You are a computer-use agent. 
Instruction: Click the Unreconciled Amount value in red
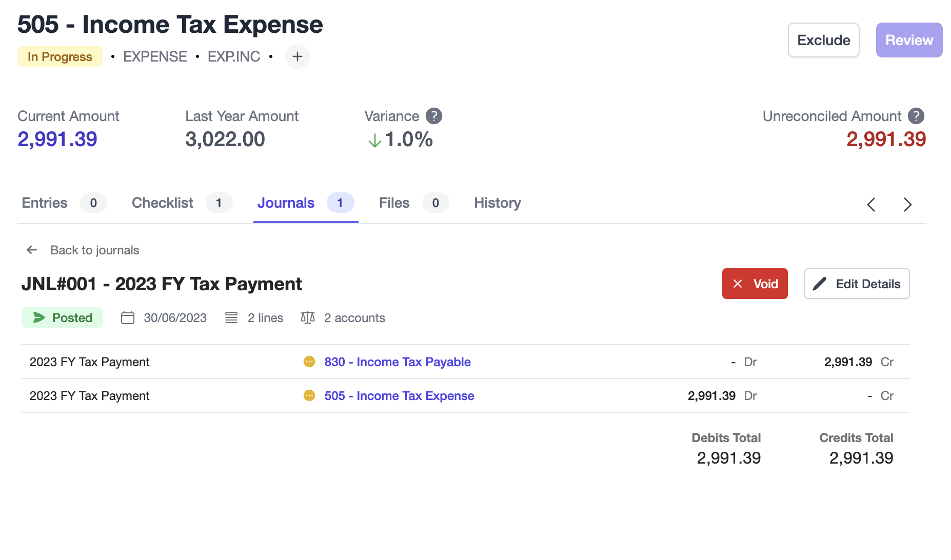coord(886,139)
